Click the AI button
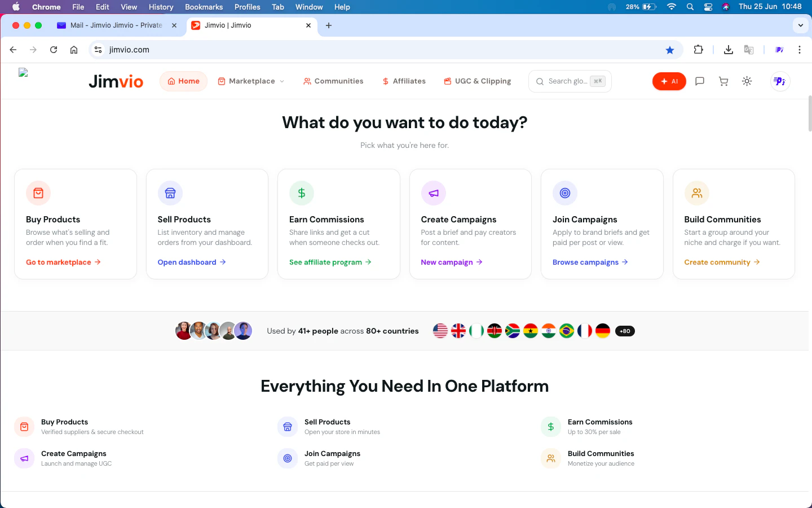The height and width of the screenshot is (508, 812). pyautogui.click(x=669, y=81)
